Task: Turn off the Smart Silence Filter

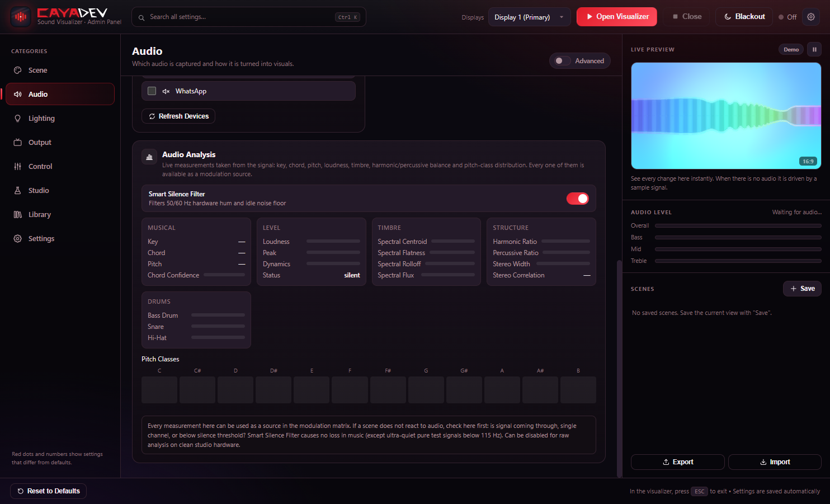Action: (x=578, y=199)
